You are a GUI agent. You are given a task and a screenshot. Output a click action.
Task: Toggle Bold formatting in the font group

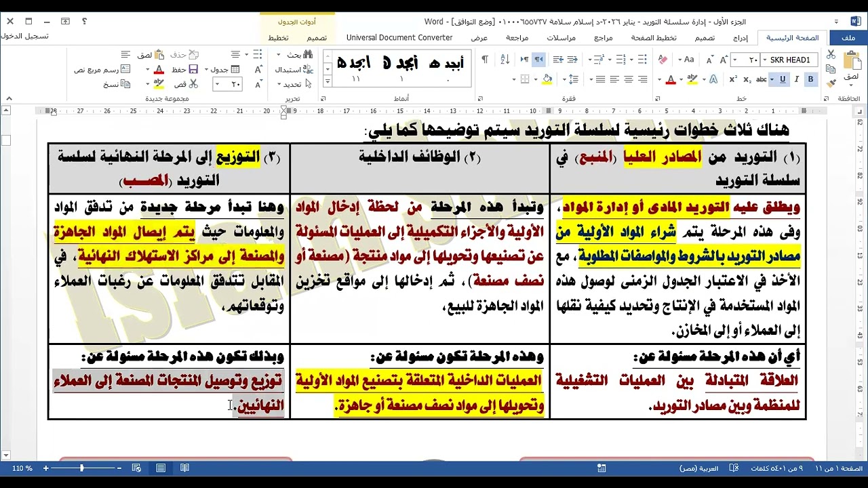[x=810, y=79]
